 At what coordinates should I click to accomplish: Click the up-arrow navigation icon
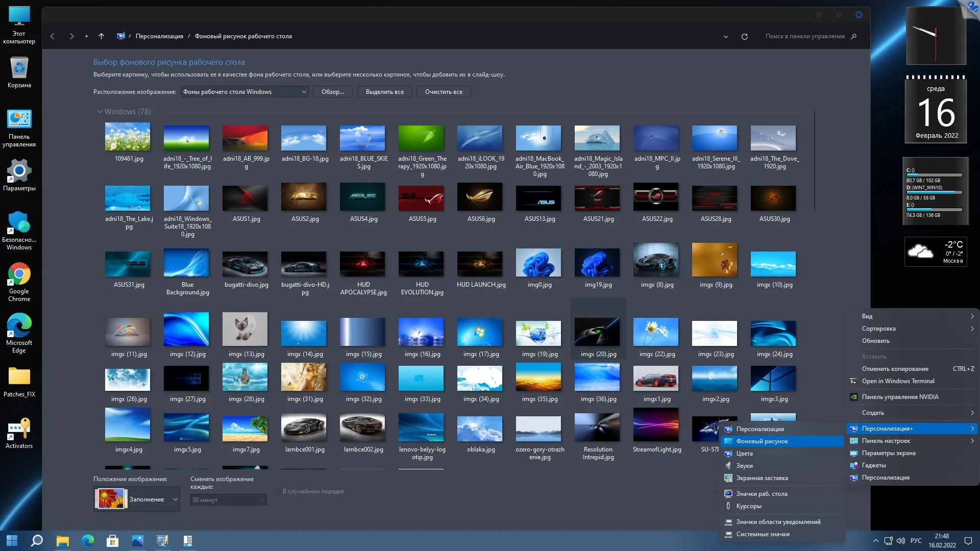[x=101, y=36]
